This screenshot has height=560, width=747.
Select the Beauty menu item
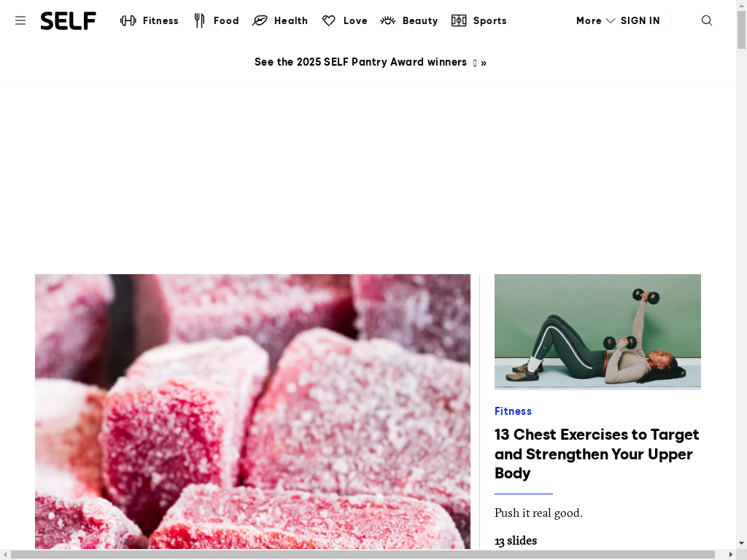pyautogui.click(x=419, y=21)
